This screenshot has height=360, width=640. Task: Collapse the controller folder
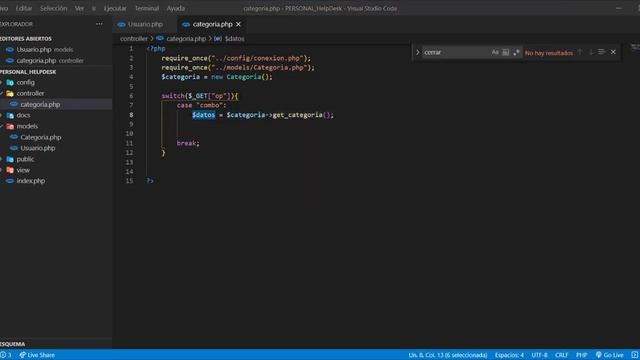(56, 93)
